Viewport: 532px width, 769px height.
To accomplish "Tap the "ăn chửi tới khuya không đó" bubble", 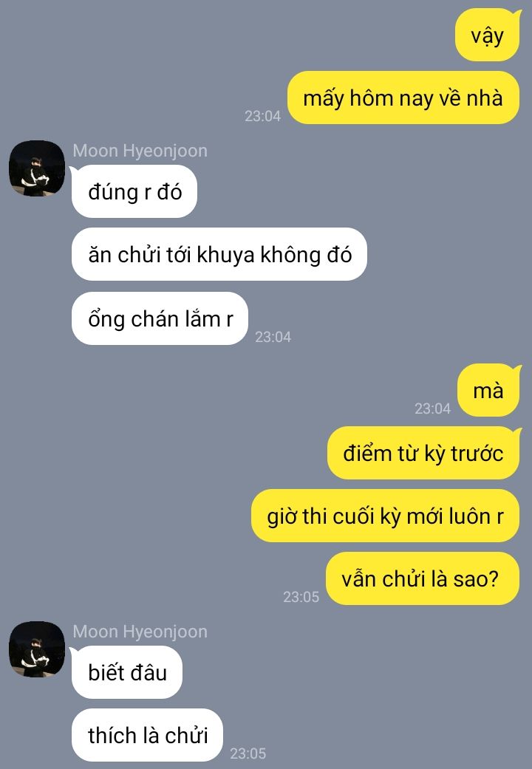I will click(219, 254).
